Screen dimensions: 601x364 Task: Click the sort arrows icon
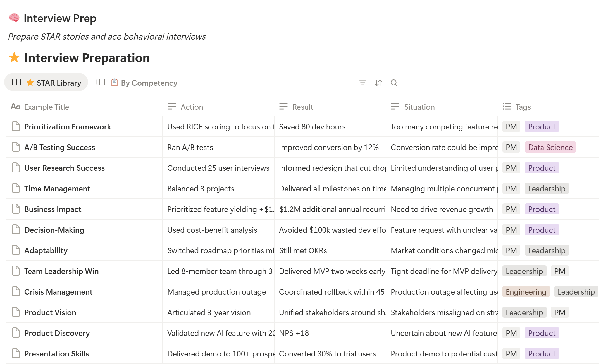coord(378,83)
